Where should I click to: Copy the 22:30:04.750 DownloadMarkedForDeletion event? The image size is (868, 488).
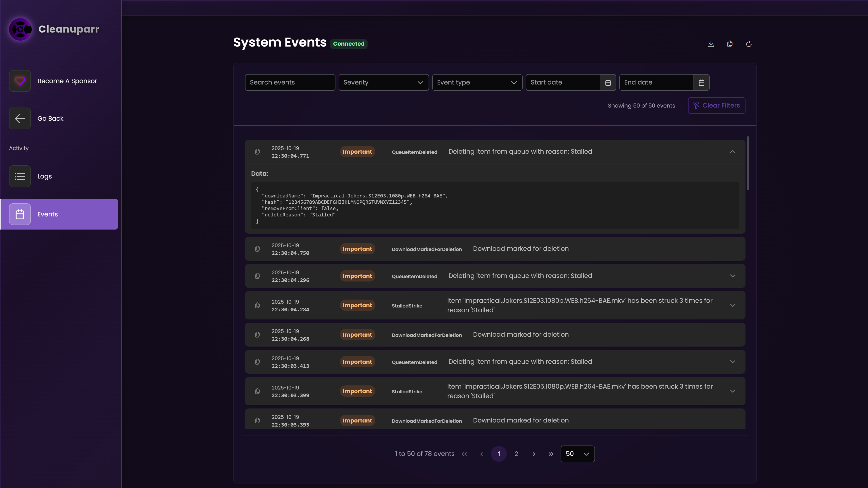[257, 249]
